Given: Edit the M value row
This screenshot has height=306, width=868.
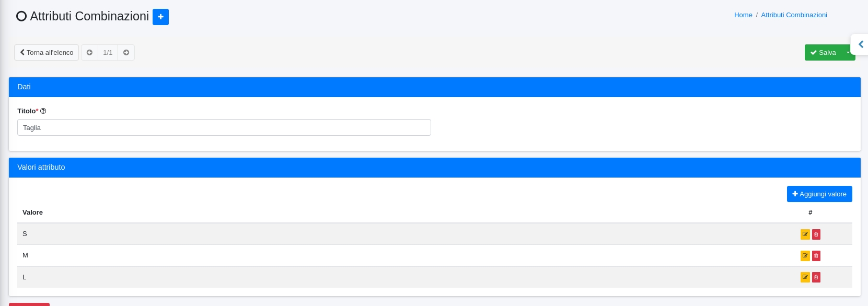Looking at the screenshot, I should 805,256.
